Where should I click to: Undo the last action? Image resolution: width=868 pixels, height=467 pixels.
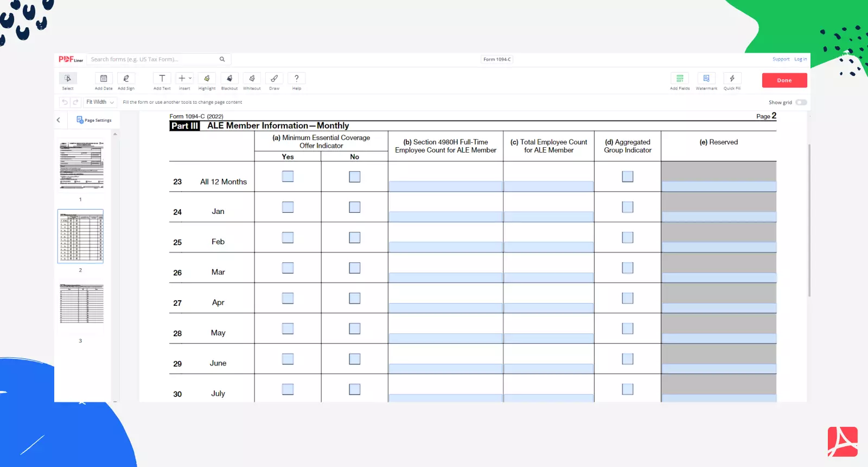click(x=65, y=102)
